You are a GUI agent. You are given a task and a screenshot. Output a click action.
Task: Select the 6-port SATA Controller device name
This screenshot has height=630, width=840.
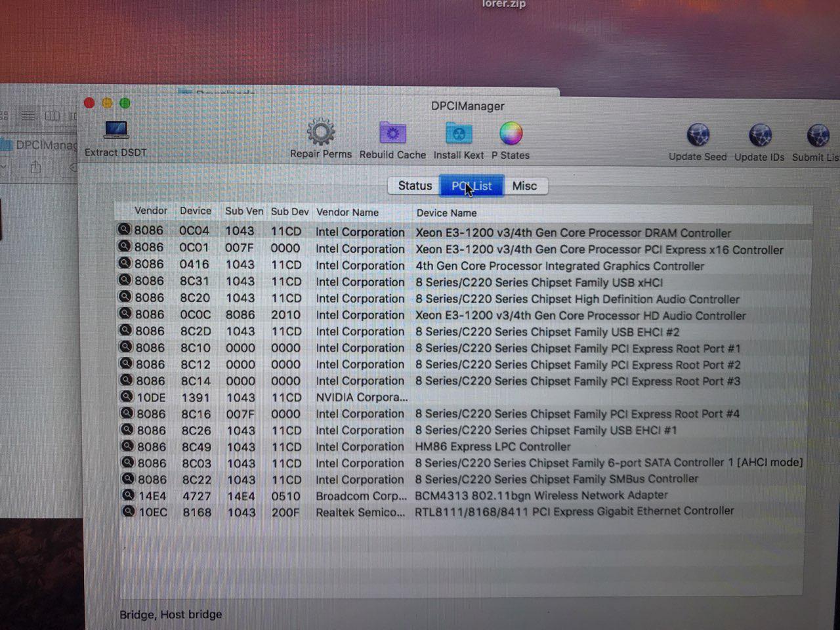pos(608,463)
